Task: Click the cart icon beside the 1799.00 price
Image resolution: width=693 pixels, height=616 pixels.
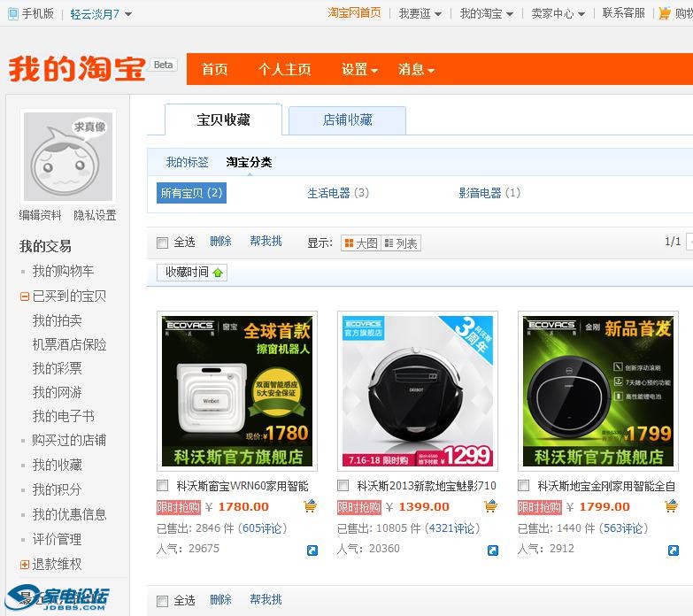Action: pos(672,506)
